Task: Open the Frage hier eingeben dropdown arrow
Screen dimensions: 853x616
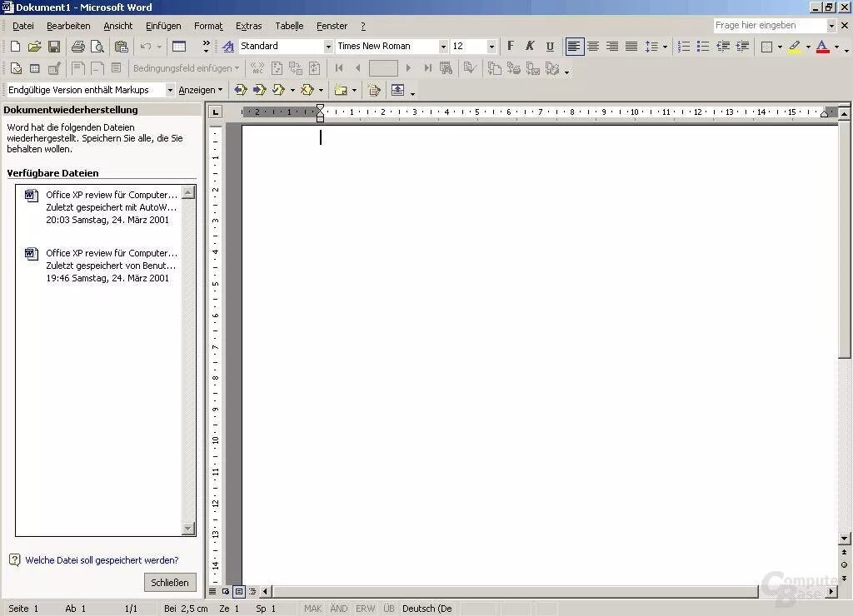Action: 831,26
